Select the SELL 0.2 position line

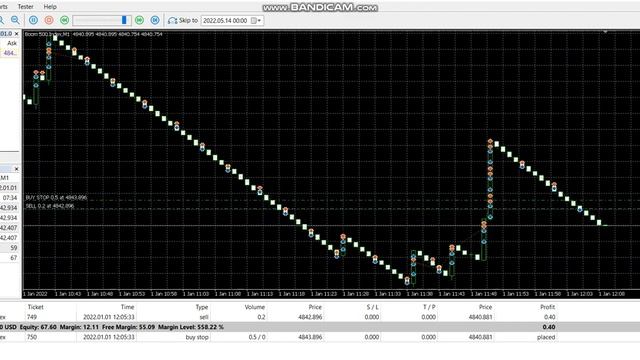pos(50,206)
